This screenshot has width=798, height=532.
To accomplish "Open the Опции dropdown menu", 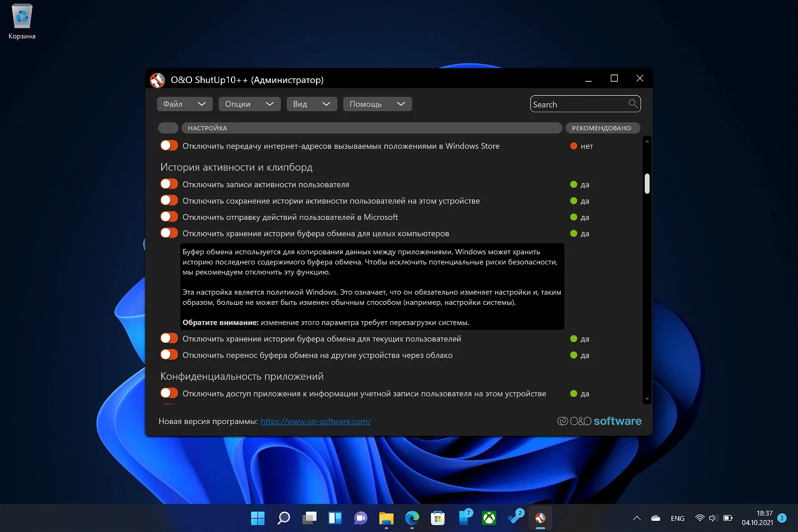I will 250,104.
